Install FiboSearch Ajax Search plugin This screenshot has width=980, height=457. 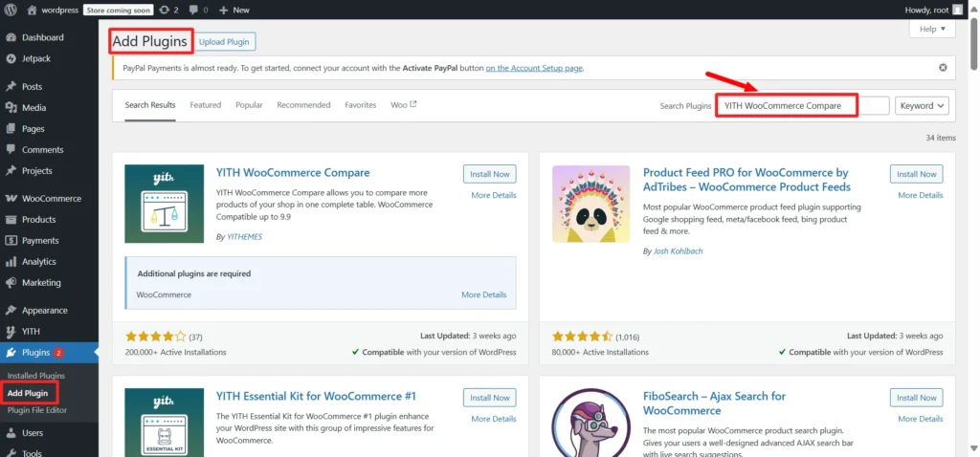coord(916,398)
